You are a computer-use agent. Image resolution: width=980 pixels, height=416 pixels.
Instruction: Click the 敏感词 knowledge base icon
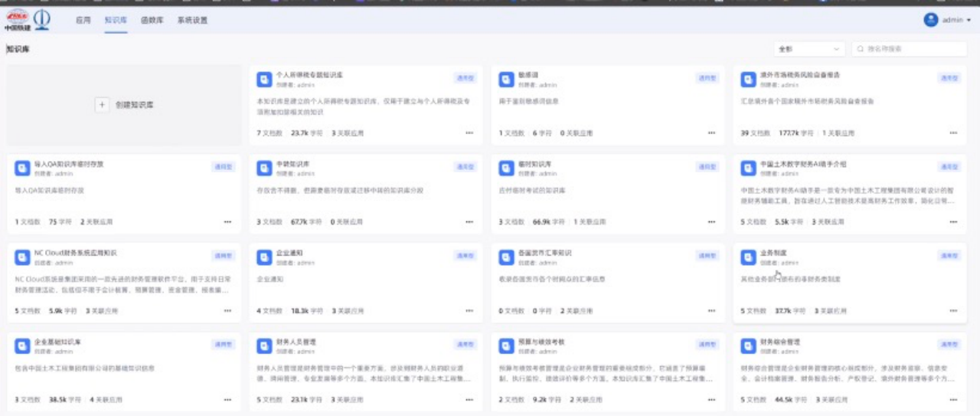[x=506, y=80]
